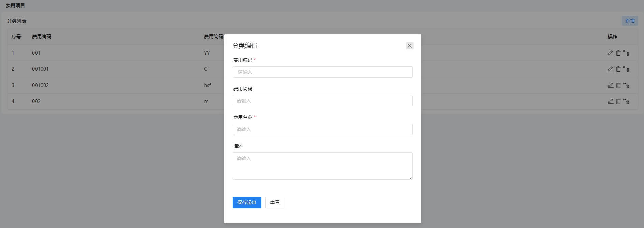Click the edit pencil icon for row 001

(x=611, y=53)
